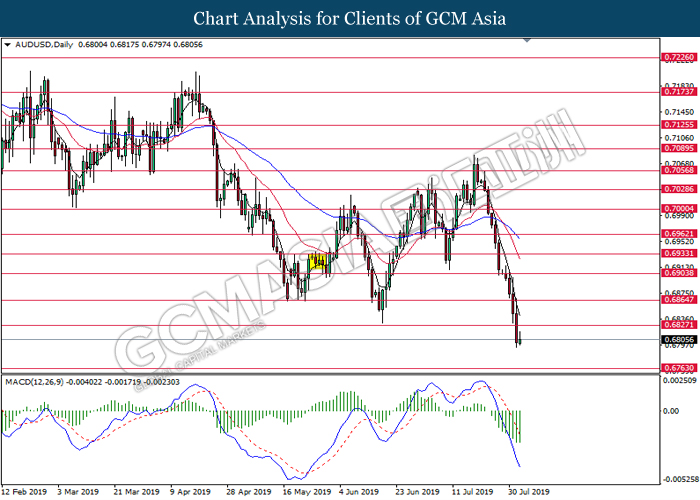Click the 0.72260 red price level tag
This screenshot has width=700, height=500.
pyautogui.click(x=678, y=58)
